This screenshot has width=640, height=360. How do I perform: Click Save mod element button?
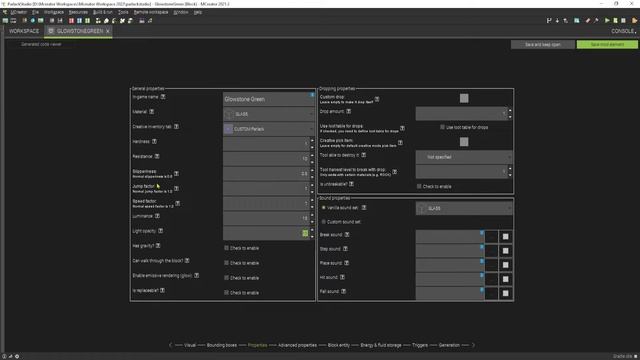pos(607,44)
